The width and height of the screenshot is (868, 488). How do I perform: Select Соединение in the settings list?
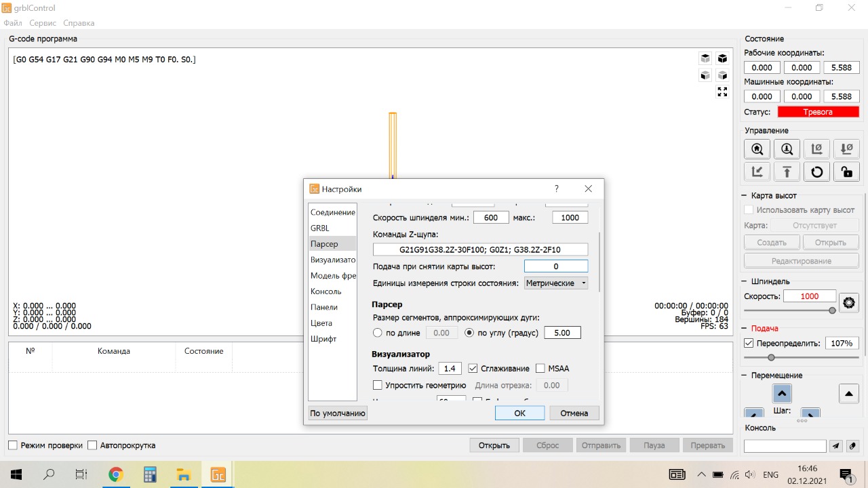point(332,213)
